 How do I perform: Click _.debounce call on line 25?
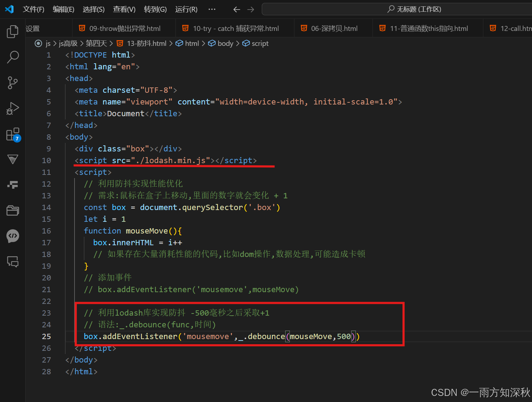click(x=262, y=336)
